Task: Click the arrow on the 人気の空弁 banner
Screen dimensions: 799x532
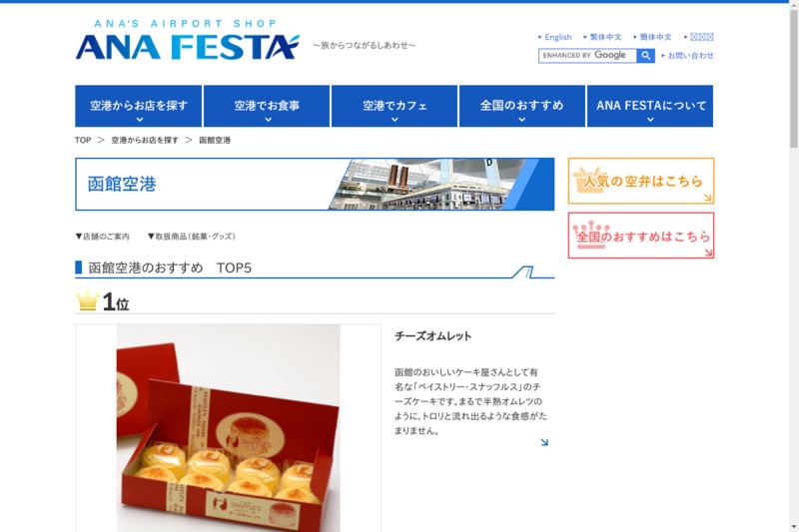Action: pyautogui.click(x=708, y=198)
